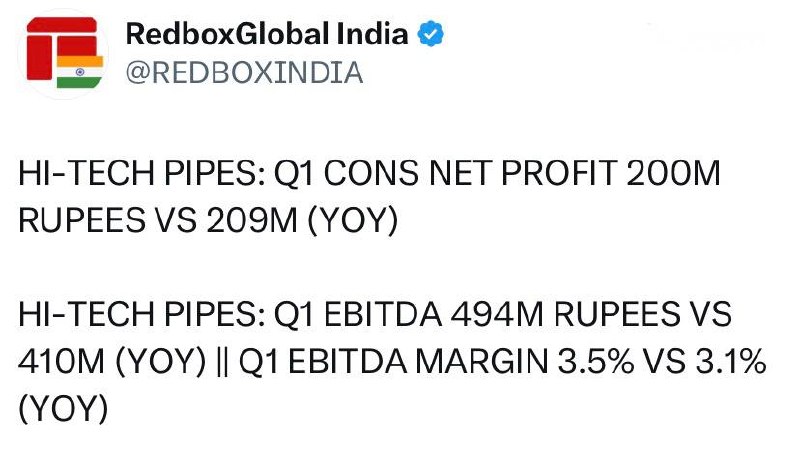Click the 200M net profit figure
800x467 pixels.
point(673,173)
